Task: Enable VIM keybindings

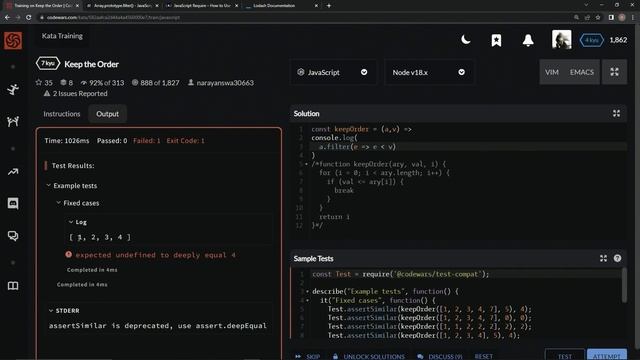Action: tap(551, 72)
